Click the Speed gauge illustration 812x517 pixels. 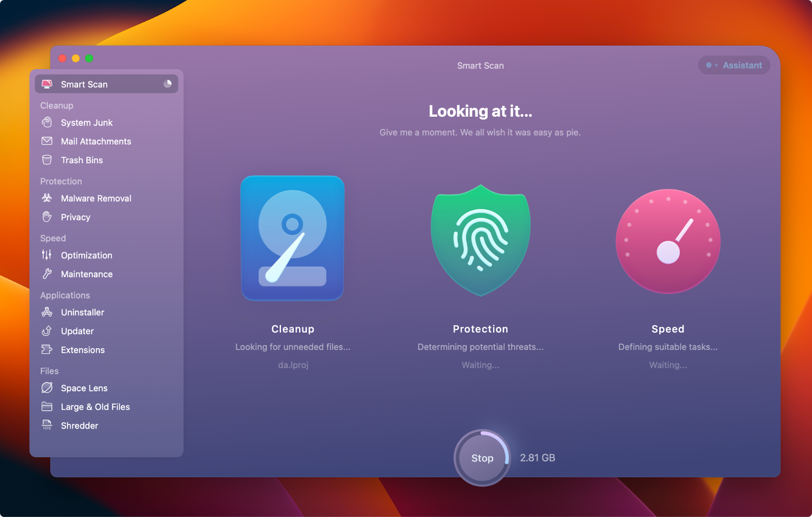pos(668,242)
